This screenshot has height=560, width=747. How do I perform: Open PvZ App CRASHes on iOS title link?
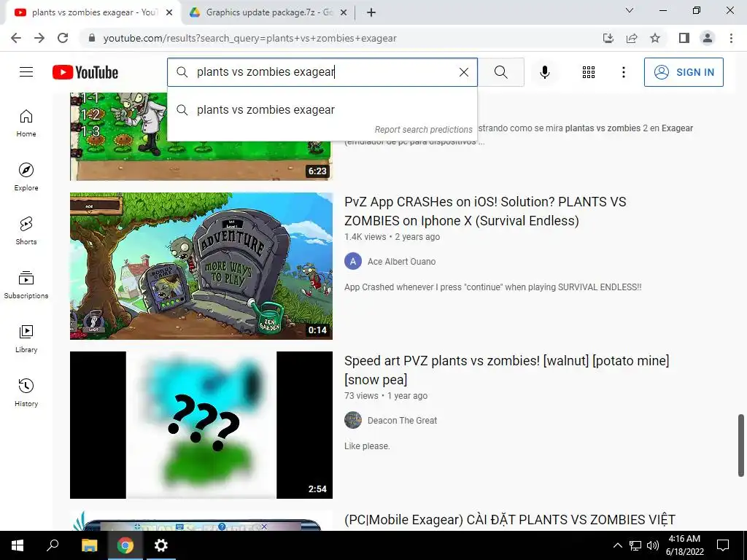(x=485, y=211)
